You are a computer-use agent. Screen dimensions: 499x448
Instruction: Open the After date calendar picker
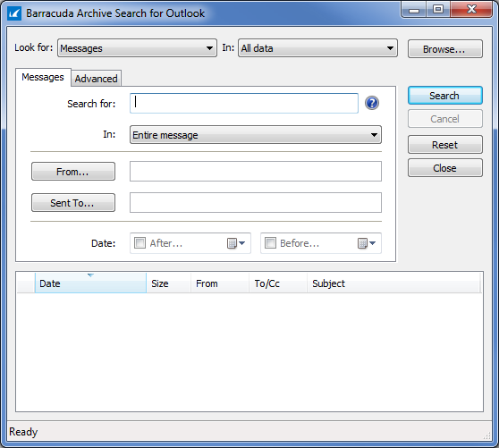(236, 243)
